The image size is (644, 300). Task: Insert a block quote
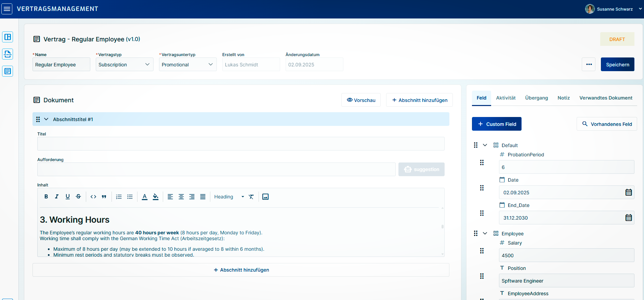[x=104, y=197]
